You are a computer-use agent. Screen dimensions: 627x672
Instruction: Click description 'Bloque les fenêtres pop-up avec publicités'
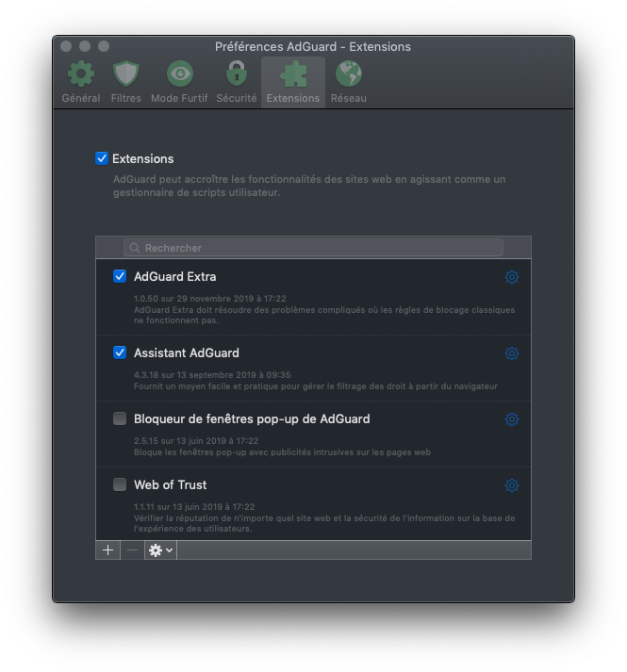(282, 452)
